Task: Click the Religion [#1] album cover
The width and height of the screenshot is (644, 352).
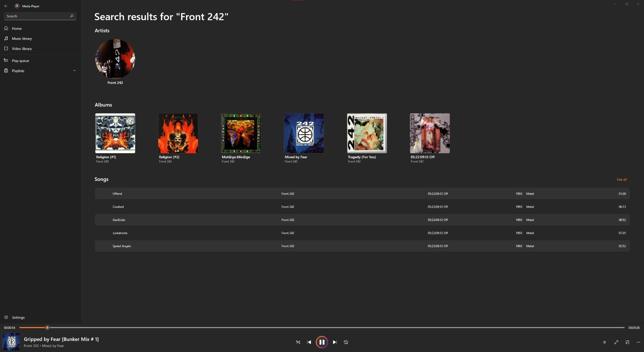Action: (x=115, y=133)
